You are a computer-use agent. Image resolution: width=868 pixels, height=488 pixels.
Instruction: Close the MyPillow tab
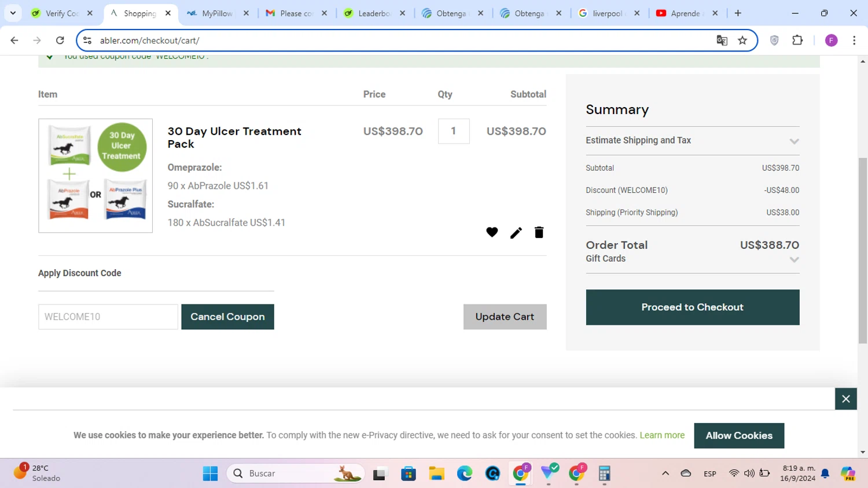pos(246,13)
